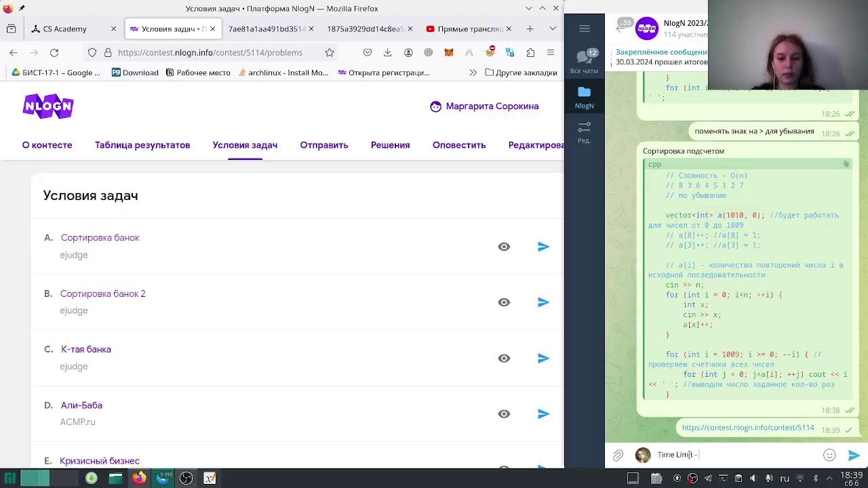Image resolution: width=868 pixels, height=488 pixels.
Task: Submit solution for Сортировка банок
Action: (x=543, y=247)
